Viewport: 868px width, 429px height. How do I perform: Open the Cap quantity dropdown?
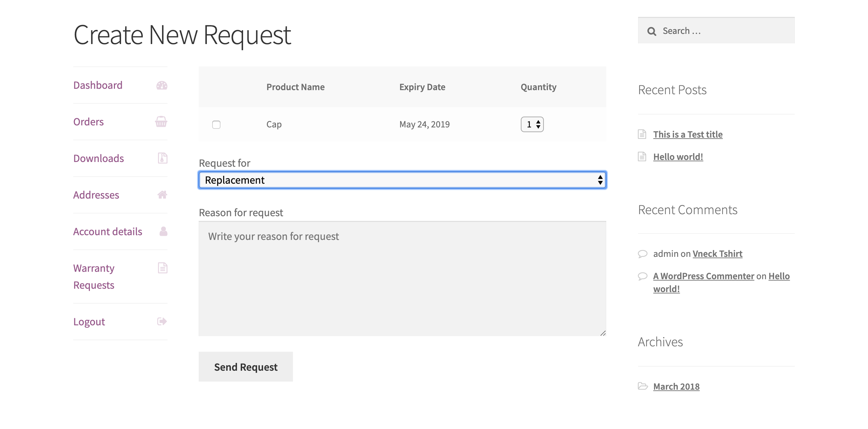click(x=532, y=124)
